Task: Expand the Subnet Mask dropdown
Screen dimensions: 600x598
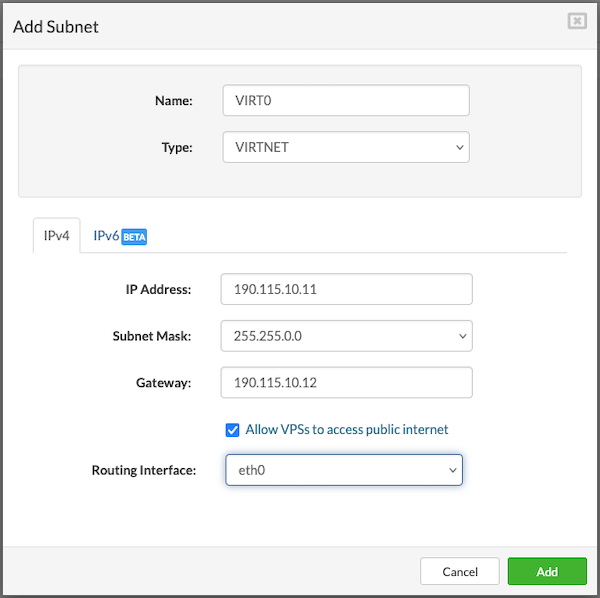Action: (x=346, y=336)
